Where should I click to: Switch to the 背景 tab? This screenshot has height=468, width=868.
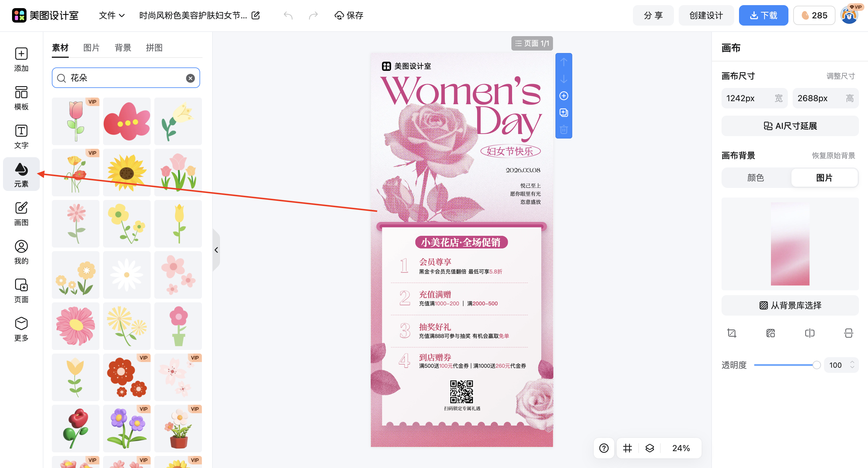(123, 48)
